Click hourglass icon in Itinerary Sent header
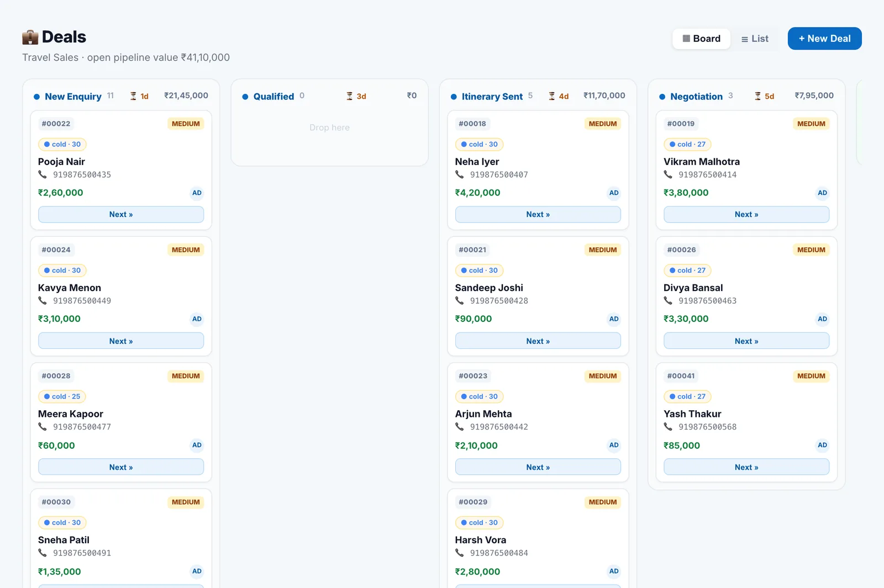 (551, 96)
